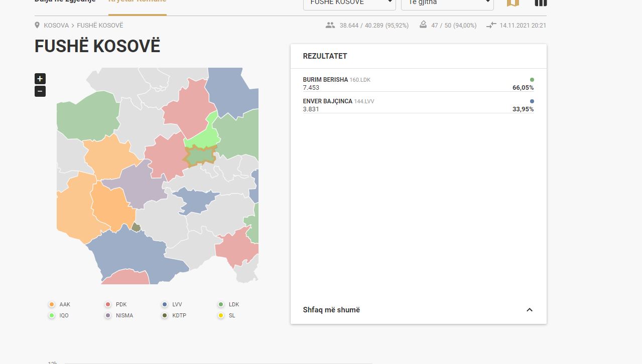
Task: Select the BURIM BERISHA result row name
Action: pos(325,80)
